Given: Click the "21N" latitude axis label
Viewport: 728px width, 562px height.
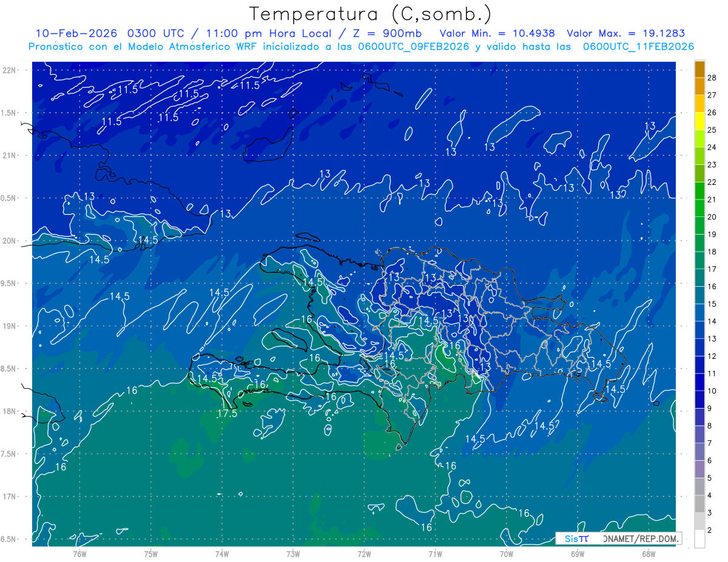Looking at the screenshot, I should (x=9, y=155).
